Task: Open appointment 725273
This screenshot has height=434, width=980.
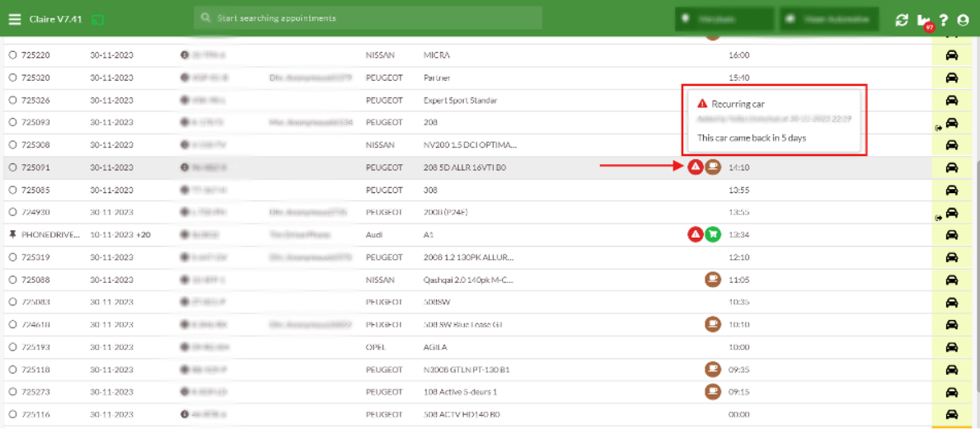Action: coord(35,391)
